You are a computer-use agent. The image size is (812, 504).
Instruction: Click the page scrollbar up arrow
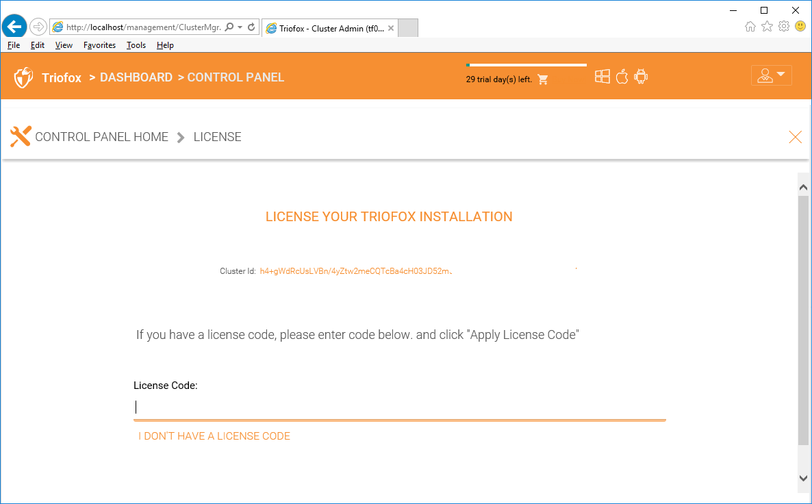(803, 187)
